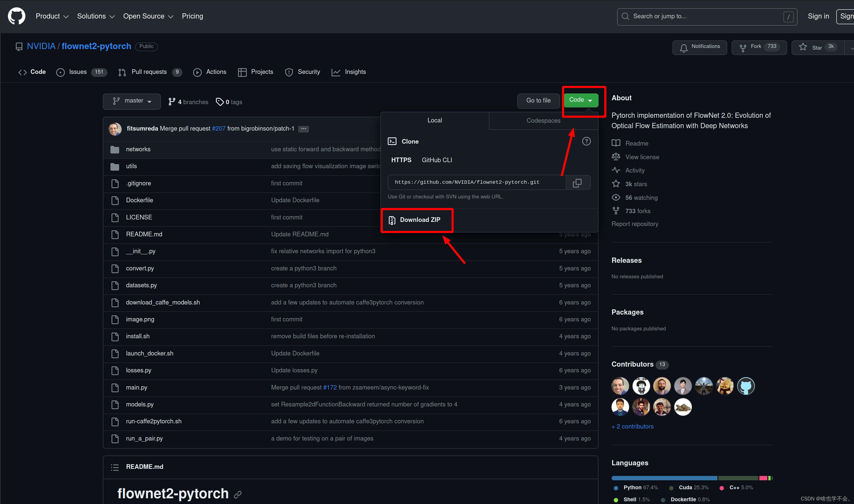This screenshot has height=504, width=854.
Task: Switch to the Local tab
Action: (x=434, y=120)
